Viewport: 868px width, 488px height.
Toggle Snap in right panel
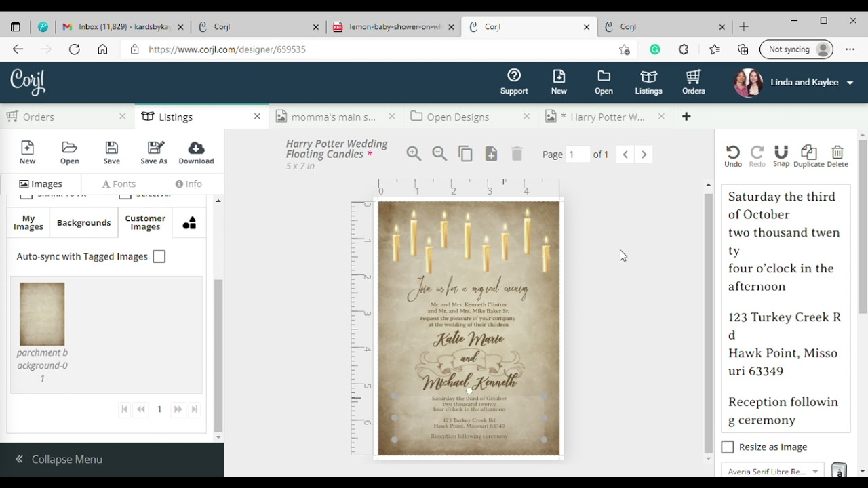click(781, 156)
